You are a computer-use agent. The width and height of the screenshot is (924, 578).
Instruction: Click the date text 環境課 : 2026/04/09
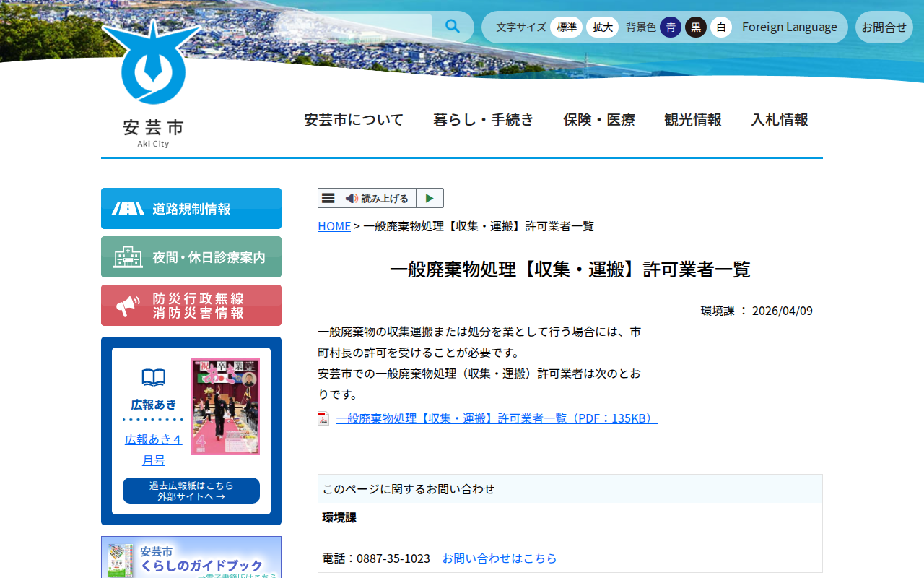point(757,311)
